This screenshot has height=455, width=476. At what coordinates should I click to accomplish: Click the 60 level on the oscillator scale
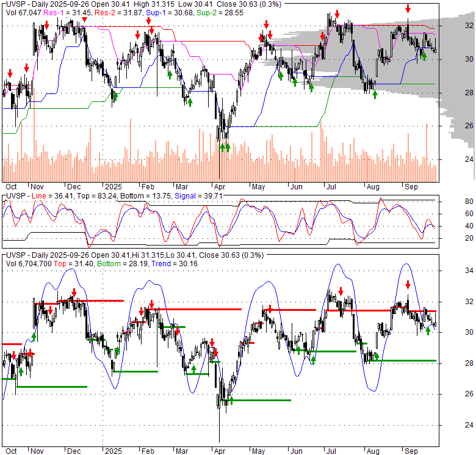tap(469, 214)
